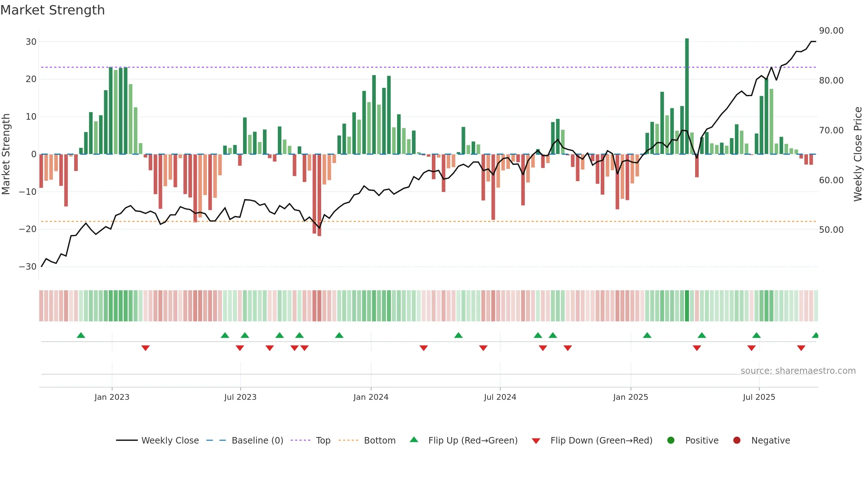The image size is (868, 488).
Task: Click the 0 tick on the left axis
Action: pos(34,154)
